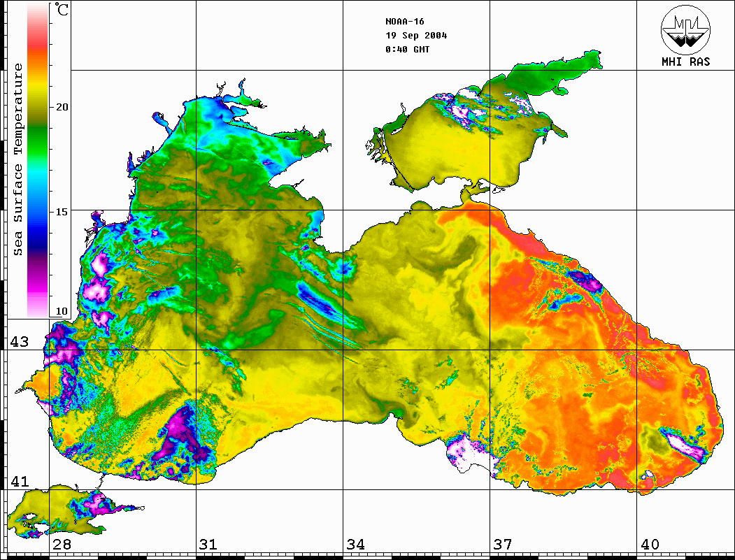Click the MHI RAS label text
Viewport: 735px width, 560px height.
point(685,62)
